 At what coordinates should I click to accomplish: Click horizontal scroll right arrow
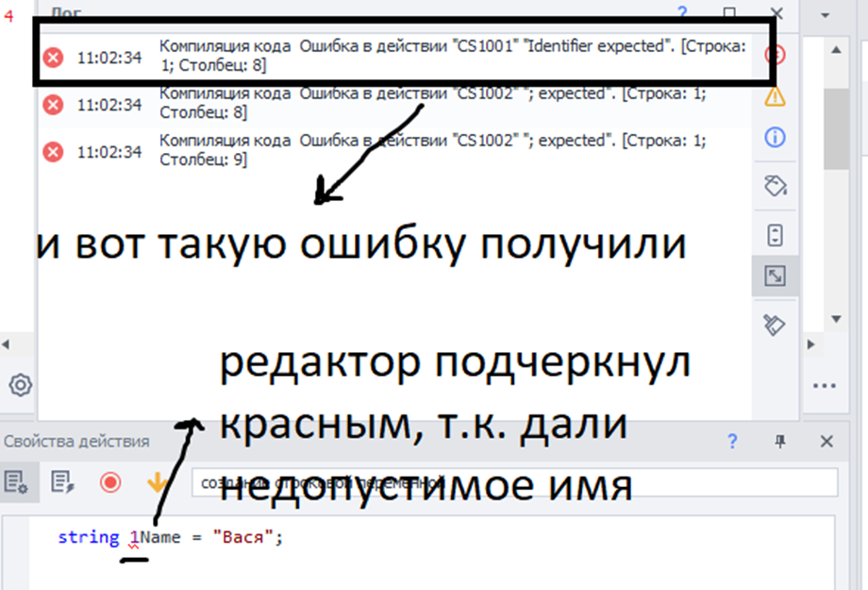coord(811,344)
